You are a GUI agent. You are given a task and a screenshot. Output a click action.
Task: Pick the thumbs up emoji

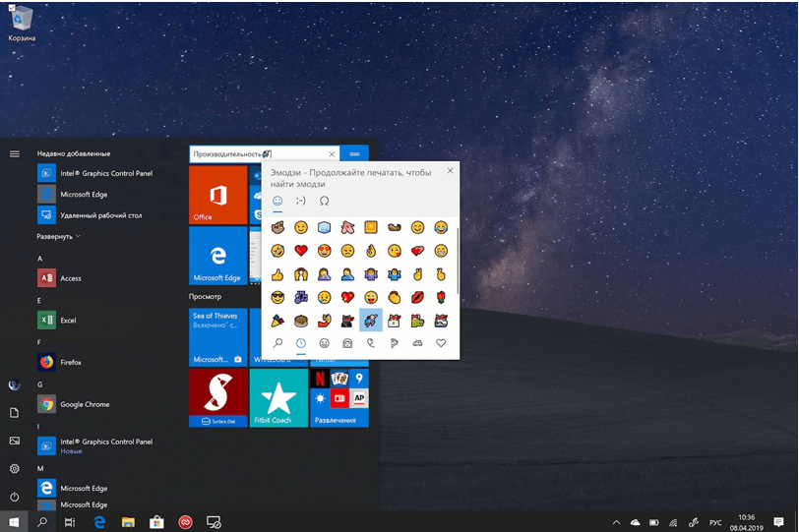[x=278, y=274]
